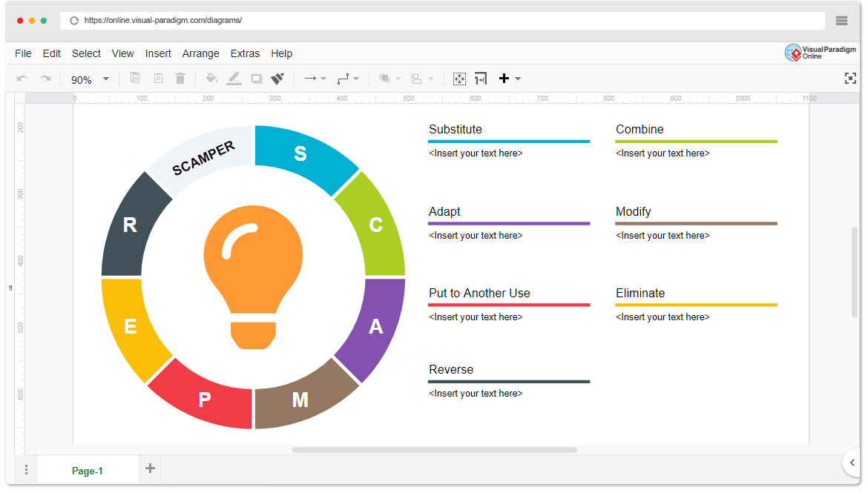Screen dimensions: 868x493
Task: Click the Format painter brush icon
Action: (277, 79)
